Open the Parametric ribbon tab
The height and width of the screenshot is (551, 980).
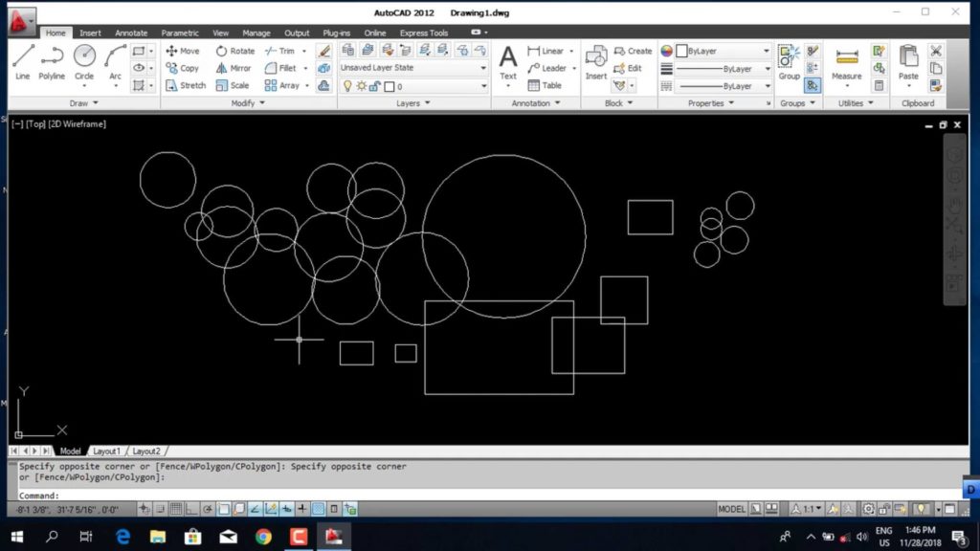tap(180, 33)
